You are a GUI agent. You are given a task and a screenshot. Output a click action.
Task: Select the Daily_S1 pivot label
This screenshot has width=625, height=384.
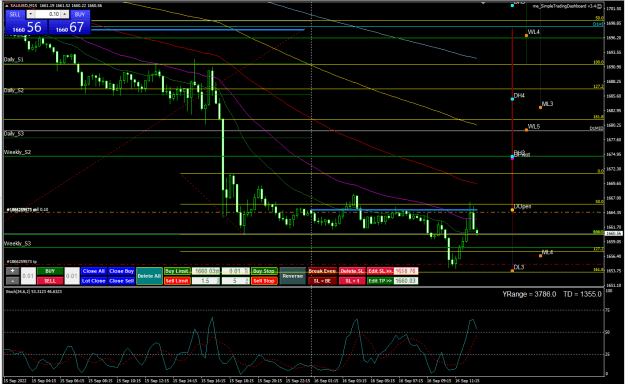[14, 59]
